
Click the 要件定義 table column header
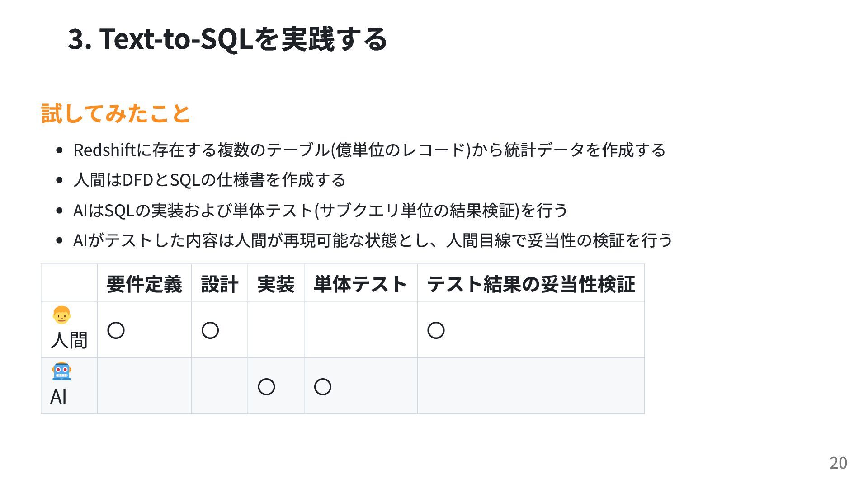(144, 284)
